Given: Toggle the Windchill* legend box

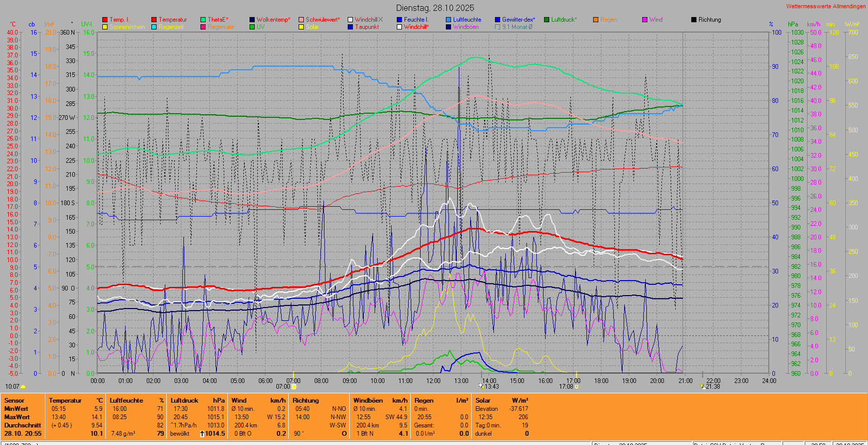Looking at the screenshot, I should 399,27.
